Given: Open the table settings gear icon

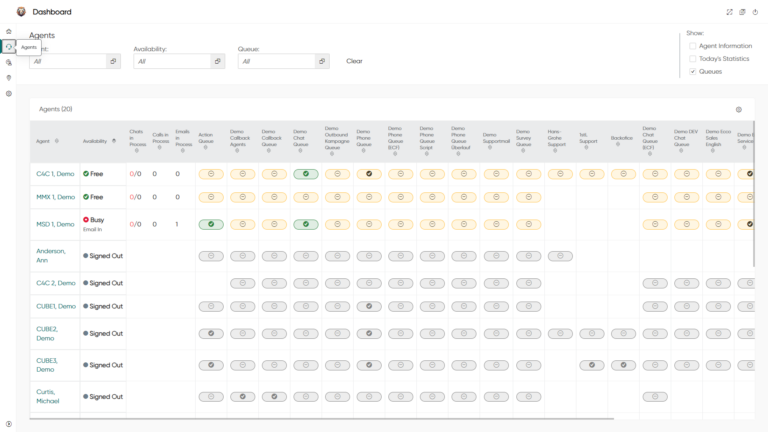Looking at the screenshot, I should click(739, 110).
